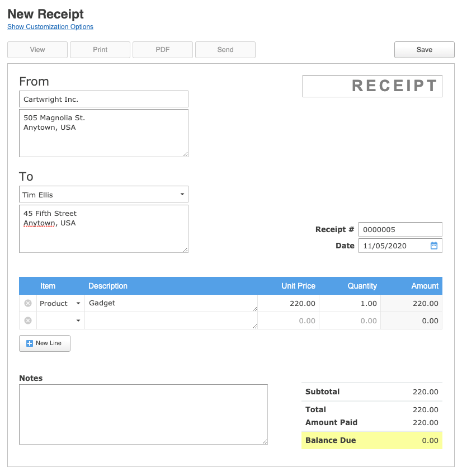Screen dimensions: 462x476
Task: Click the View button
Action: pyautogui.click(x=37, y=50)
